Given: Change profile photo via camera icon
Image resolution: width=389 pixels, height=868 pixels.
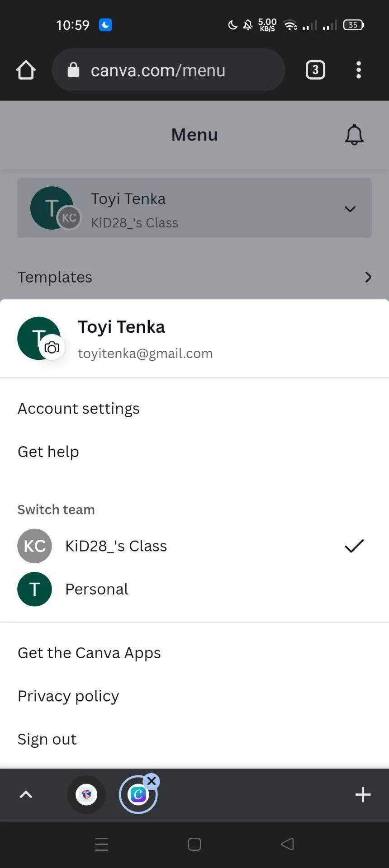Looking at the screenshot, I should pyautogui.click(x=52, y=348).
